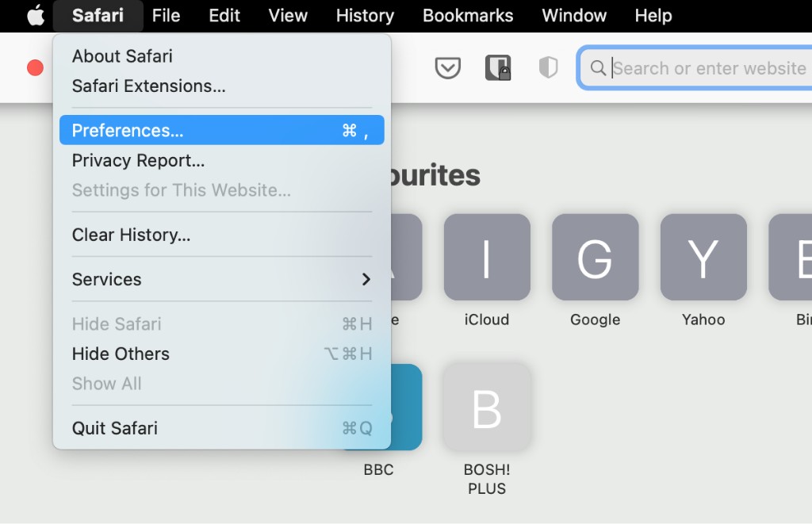Image resolution: width=812 pixels, height=524 pixels.
Task: Close the window with the red button
Action: tap(35, 68)
